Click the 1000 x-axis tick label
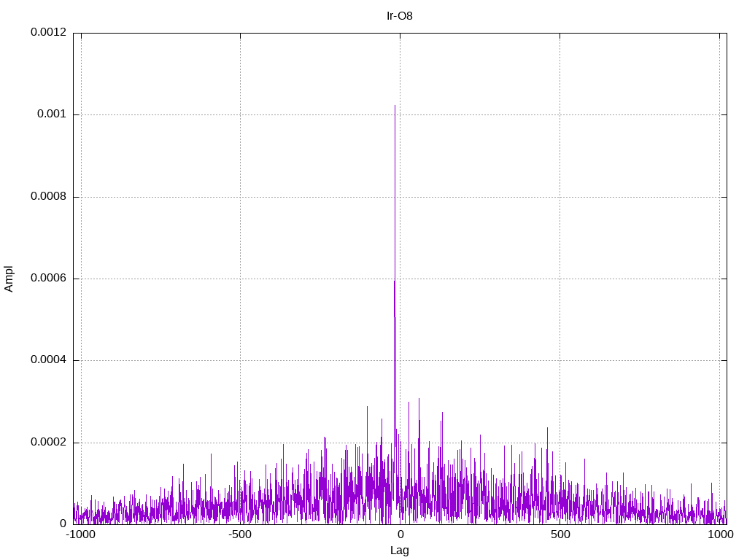Screen dimensions: 747x560 pos(720,534)
